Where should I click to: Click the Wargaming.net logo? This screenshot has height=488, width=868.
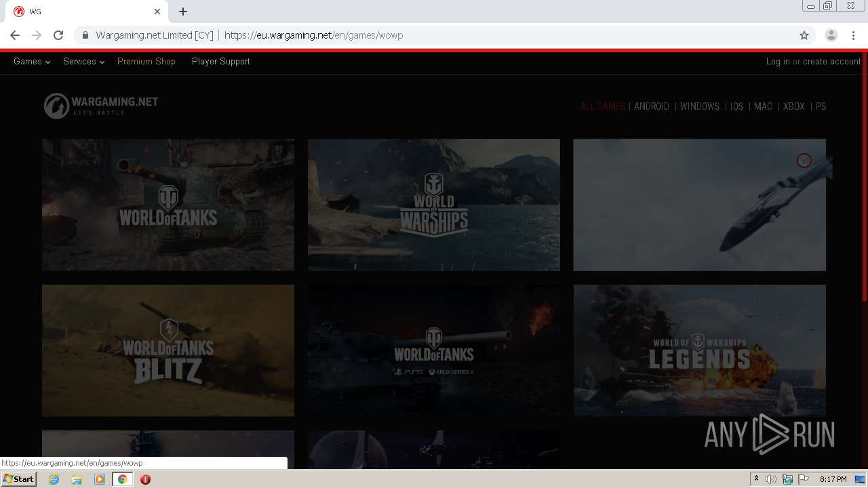coord(101,106)
